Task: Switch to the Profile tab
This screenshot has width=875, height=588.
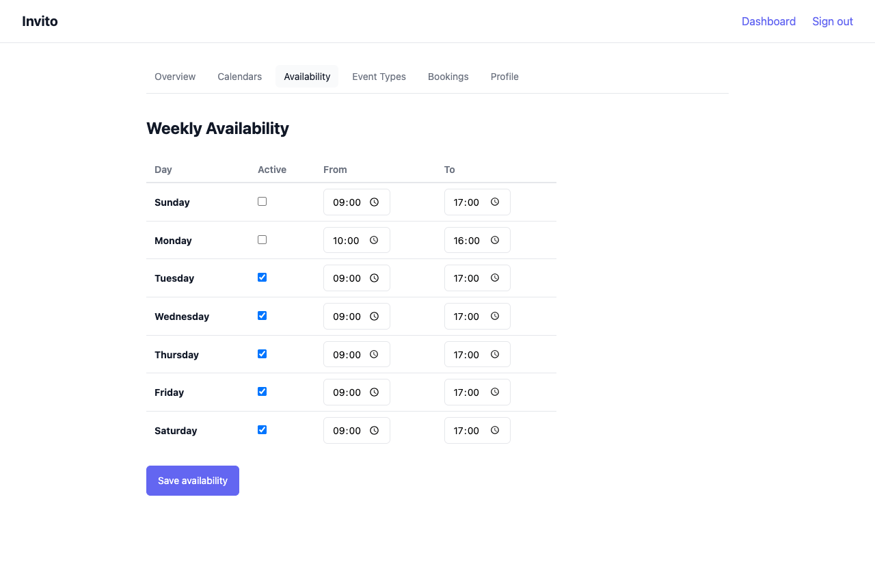Action: [504, 77]
